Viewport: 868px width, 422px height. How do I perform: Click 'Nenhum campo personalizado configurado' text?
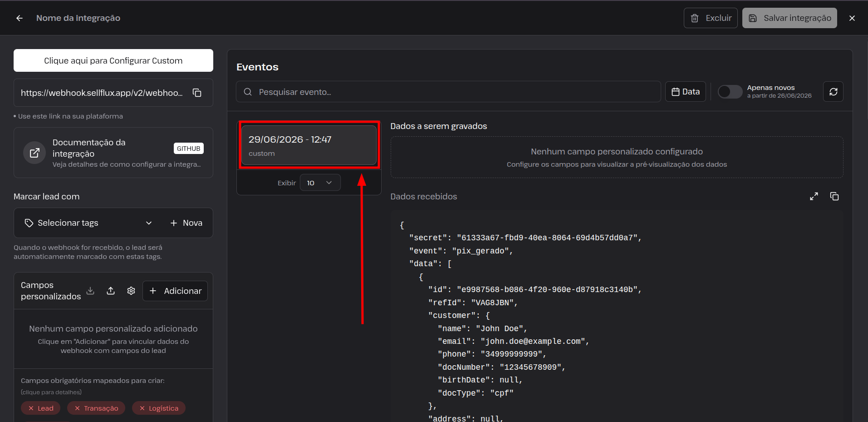tap(617, 152)
